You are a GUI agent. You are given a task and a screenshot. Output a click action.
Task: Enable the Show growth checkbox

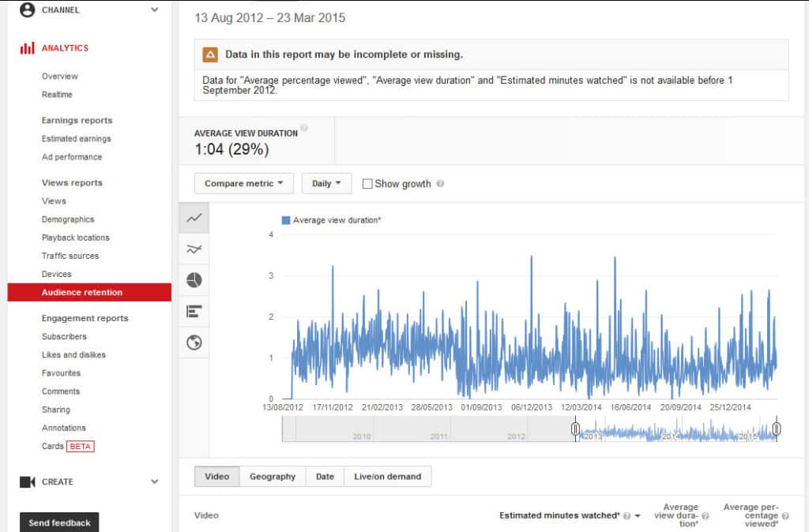click(367, 184)
